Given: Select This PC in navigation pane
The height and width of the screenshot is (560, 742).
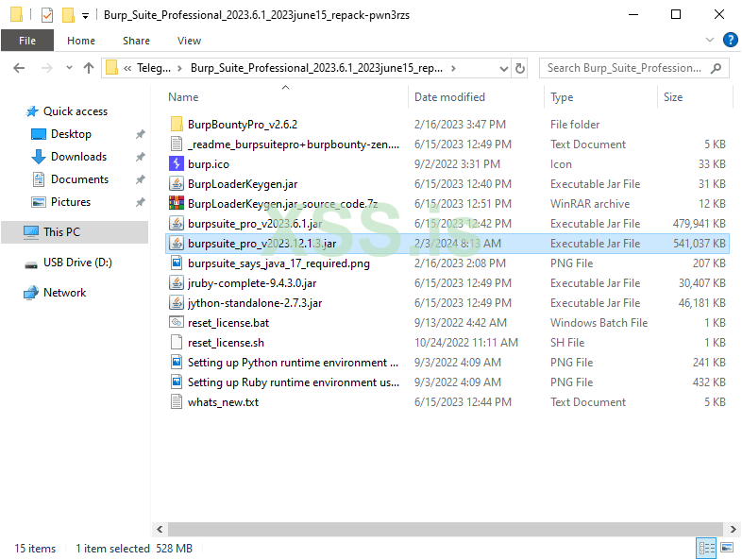Looking at the screenshot, I should 75,232.
